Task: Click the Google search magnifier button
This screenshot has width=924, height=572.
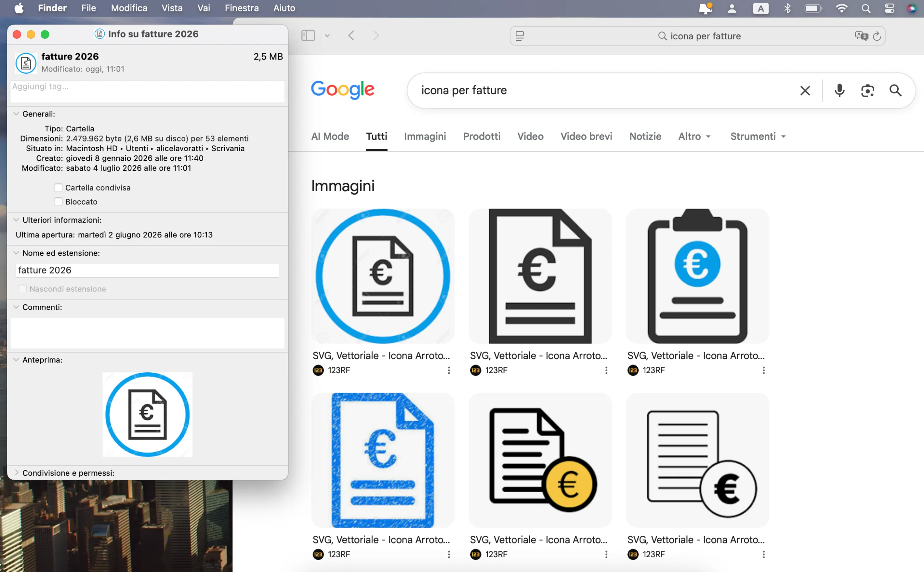Action: click(x=895, y=91)
